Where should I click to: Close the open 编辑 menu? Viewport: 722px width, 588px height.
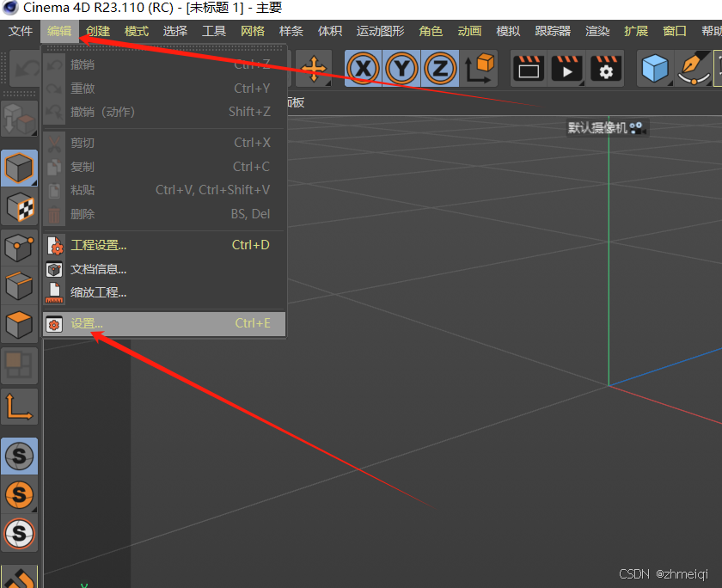(59, 31)
